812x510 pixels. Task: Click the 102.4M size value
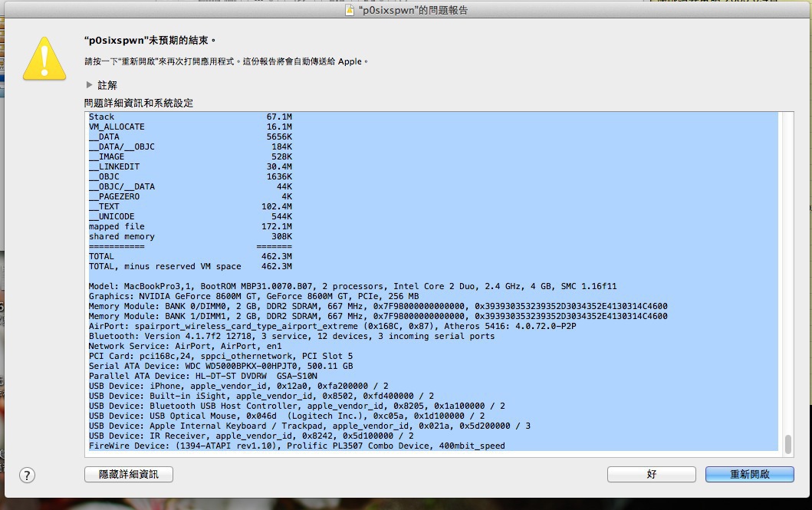click(277, 206)
